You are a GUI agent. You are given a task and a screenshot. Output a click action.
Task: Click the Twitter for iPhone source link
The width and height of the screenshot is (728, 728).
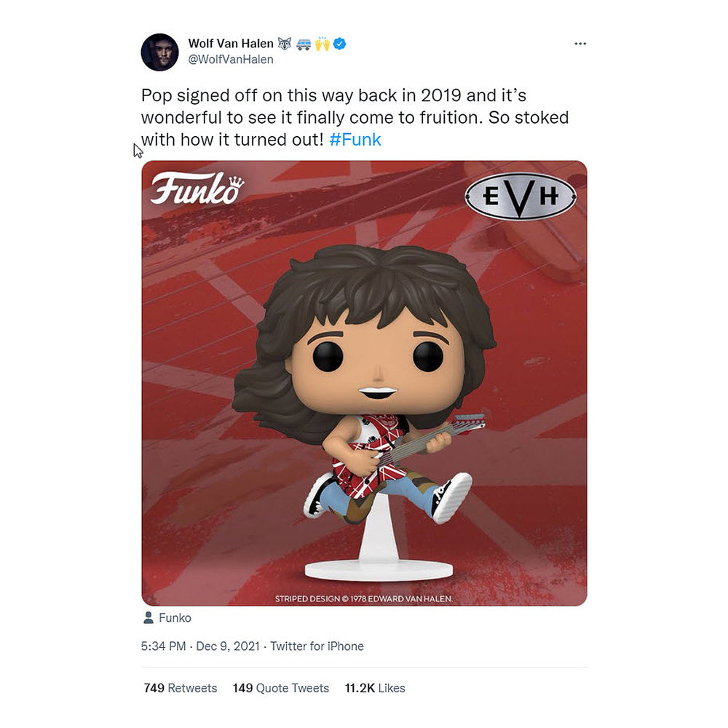317,646
